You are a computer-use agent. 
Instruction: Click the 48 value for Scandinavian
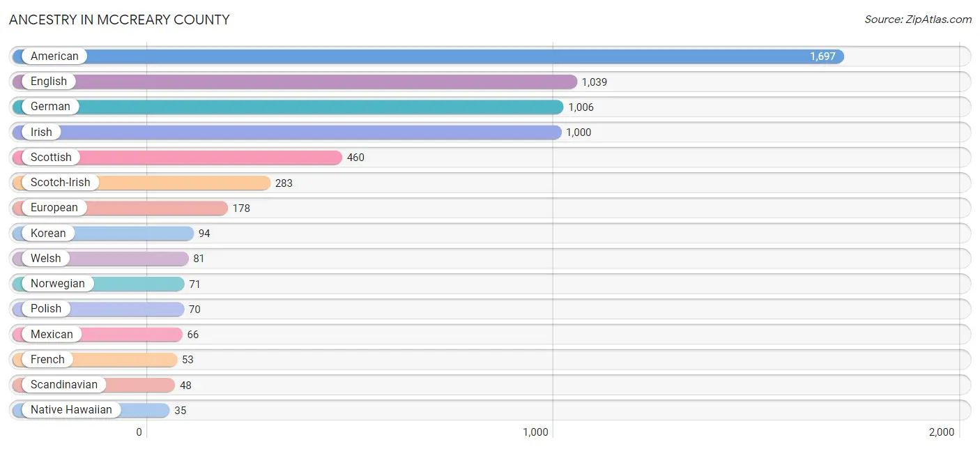pyautogui.click(x=185, y=385)
